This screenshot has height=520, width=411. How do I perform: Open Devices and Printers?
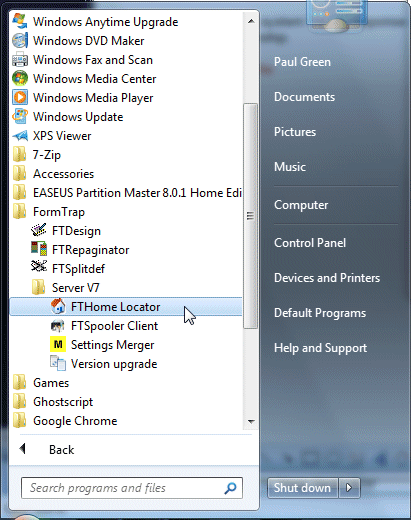point(327,278)
